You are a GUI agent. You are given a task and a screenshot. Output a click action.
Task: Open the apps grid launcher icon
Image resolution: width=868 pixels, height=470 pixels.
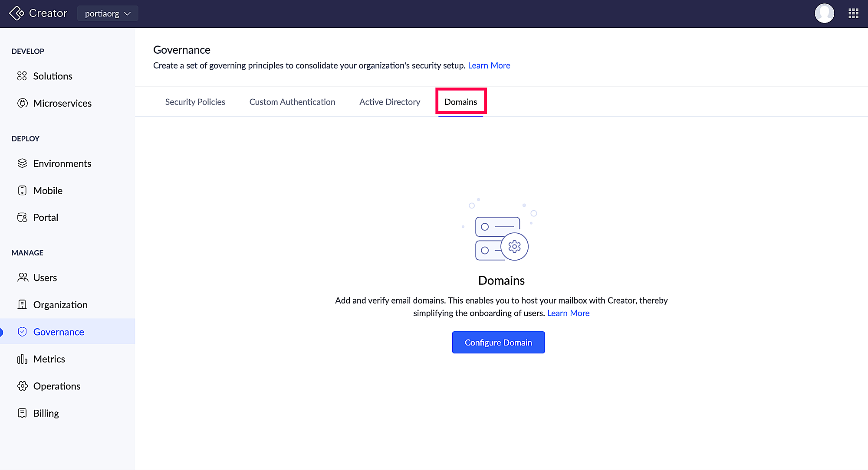tap(853, 13)
